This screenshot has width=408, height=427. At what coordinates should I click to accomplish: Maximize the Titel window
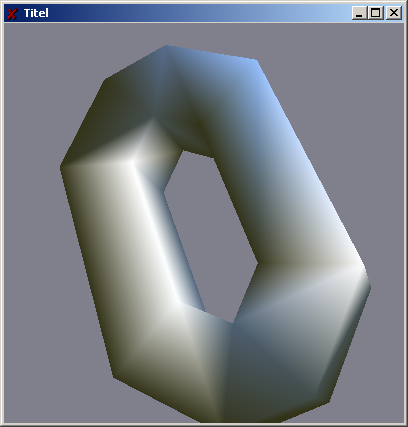[x=376, y=13]
